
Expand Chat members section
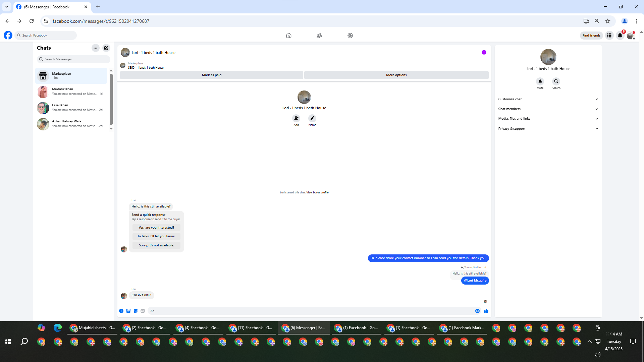tap(548, 109)
